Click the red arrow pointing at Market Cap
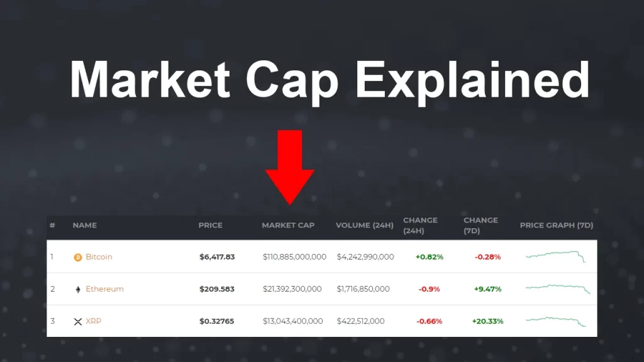 point(290,167)
